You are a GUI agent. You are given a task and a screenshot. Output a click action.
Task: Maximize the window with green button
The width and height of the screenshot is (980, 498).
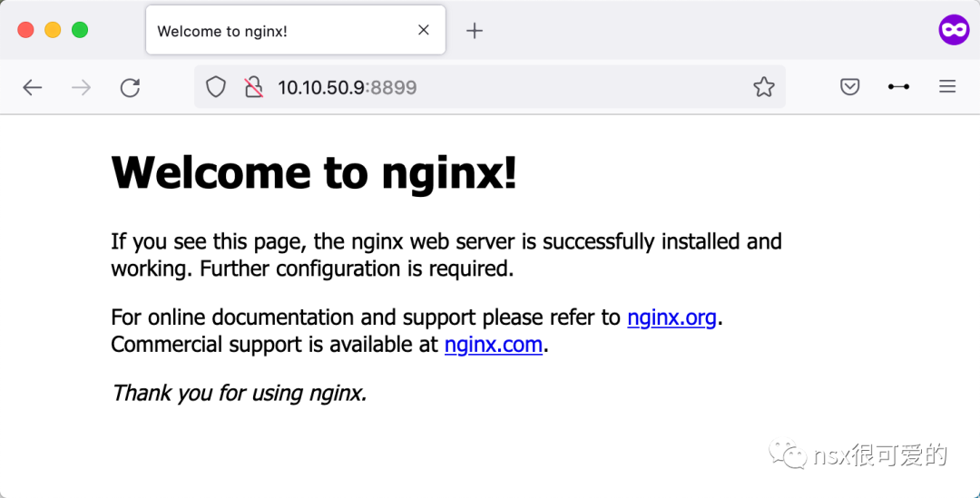tap(80, 30)
